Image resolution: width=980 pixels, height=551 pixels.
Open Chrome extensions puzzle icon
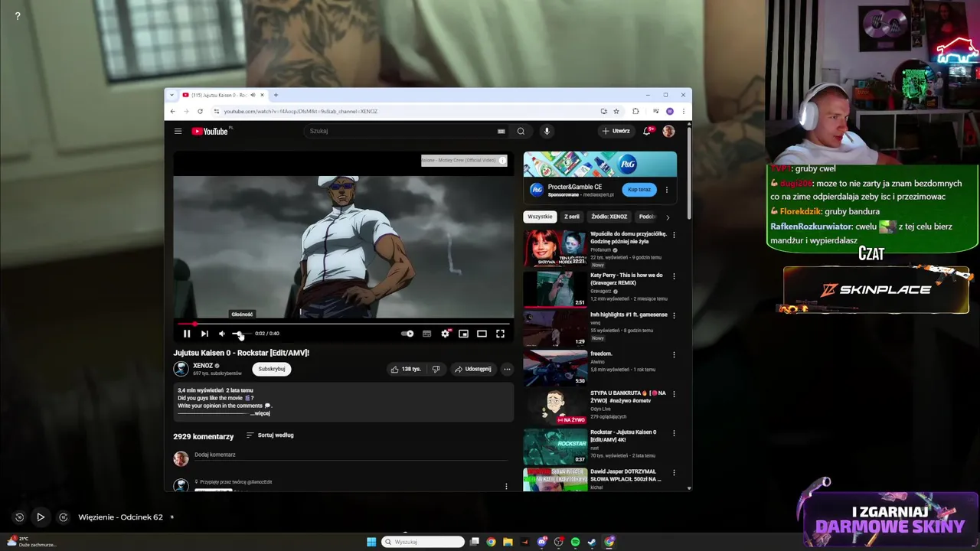tap(635, 111)
